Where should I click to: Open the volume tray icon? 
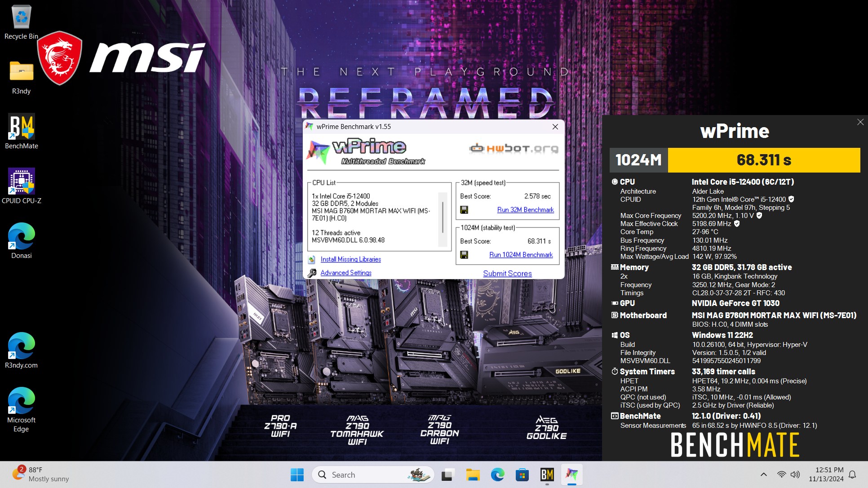click(x=795, y=475)
